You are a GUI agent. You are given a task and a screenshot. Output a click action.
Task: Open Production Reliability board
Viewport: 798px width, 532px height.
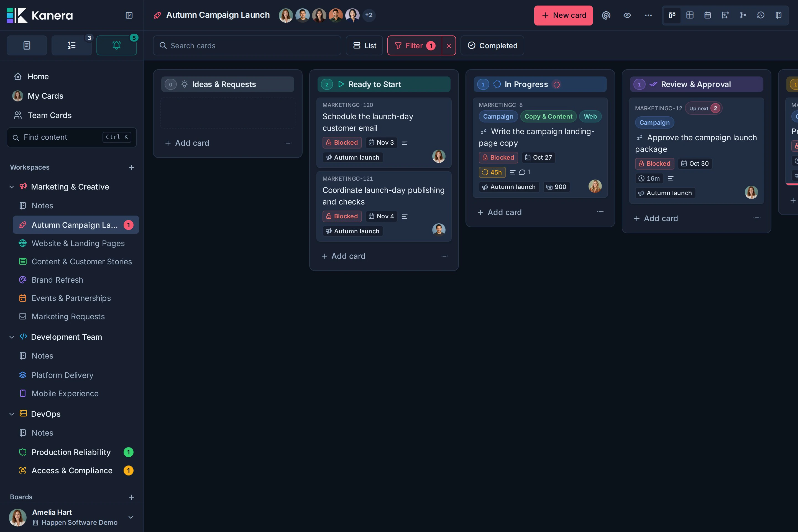[x=76, y=452]
